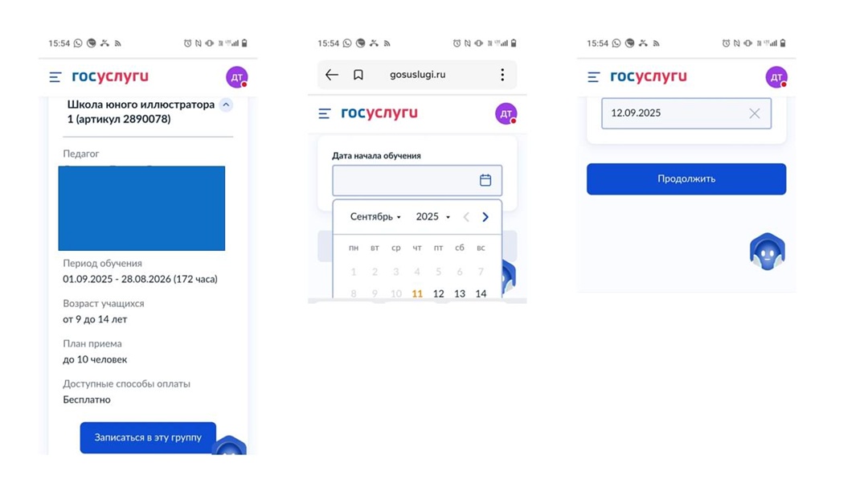This screenshot has width=868, height=488.
Task: Click Записаться в эту группу button
Action: tap(148, 437)
